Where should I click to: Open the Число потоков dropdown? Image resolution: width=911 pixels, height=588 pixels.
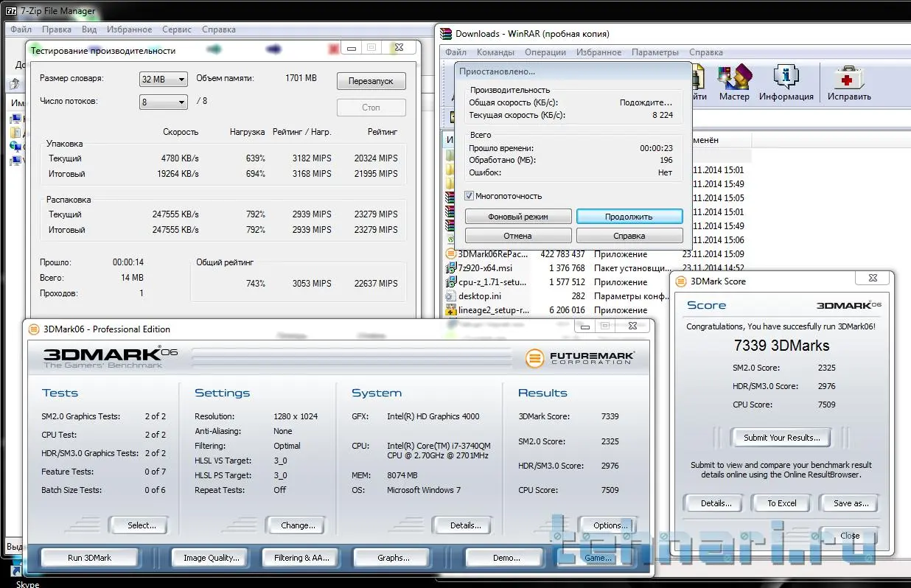click(163, 102)
